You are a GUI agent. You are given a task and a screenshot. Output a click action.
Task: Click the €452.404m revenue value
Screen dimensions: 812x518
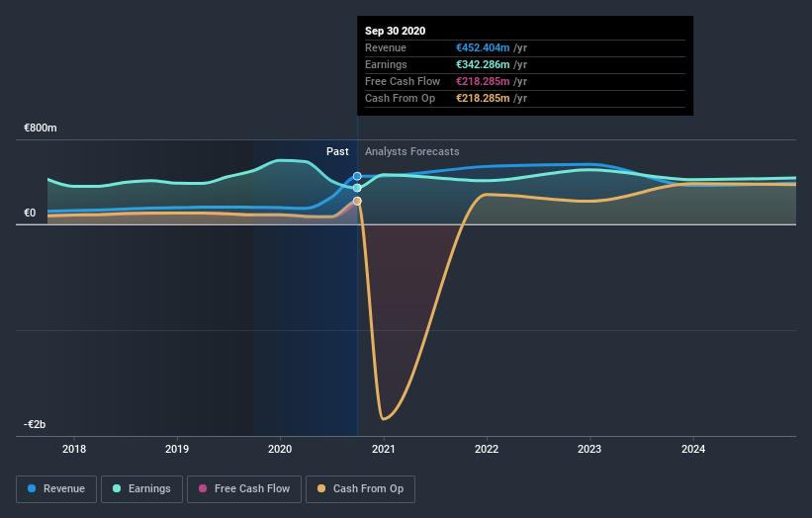(x=483, y=47)
